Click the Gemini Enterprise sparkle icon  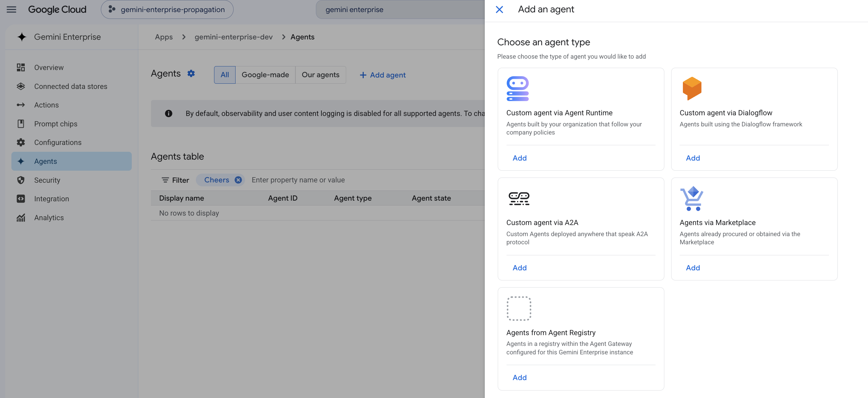pos(22,37)
